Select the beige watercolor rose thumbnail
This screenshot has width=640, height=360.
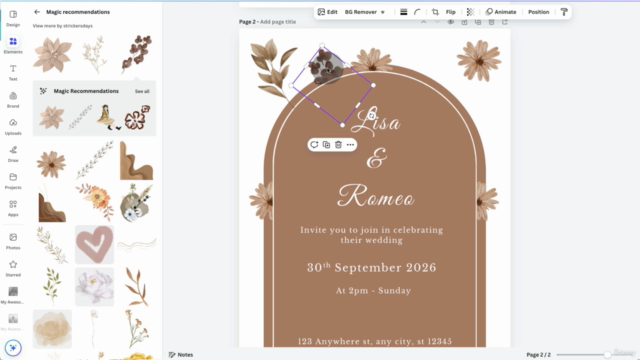click(x=52, y=329)
